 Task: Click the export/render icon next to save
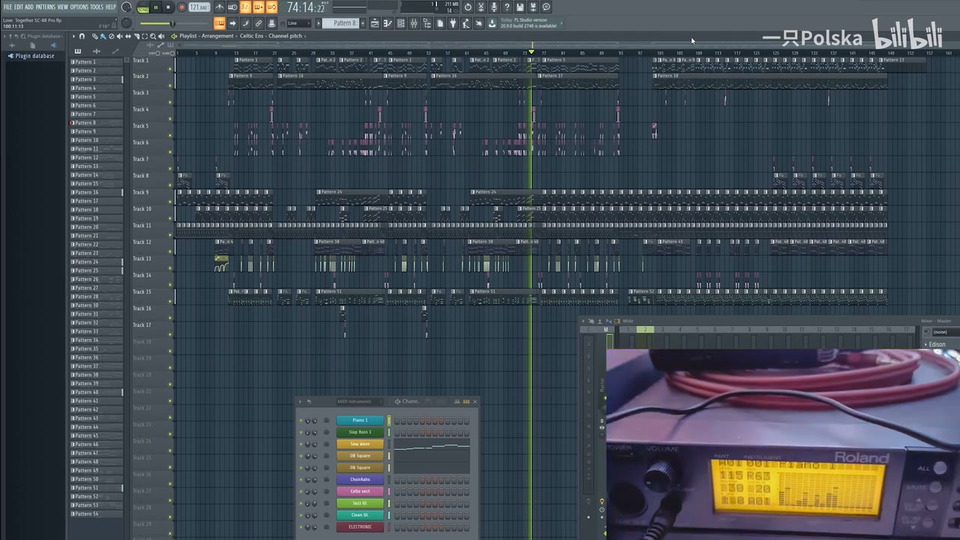coord(533,7)
